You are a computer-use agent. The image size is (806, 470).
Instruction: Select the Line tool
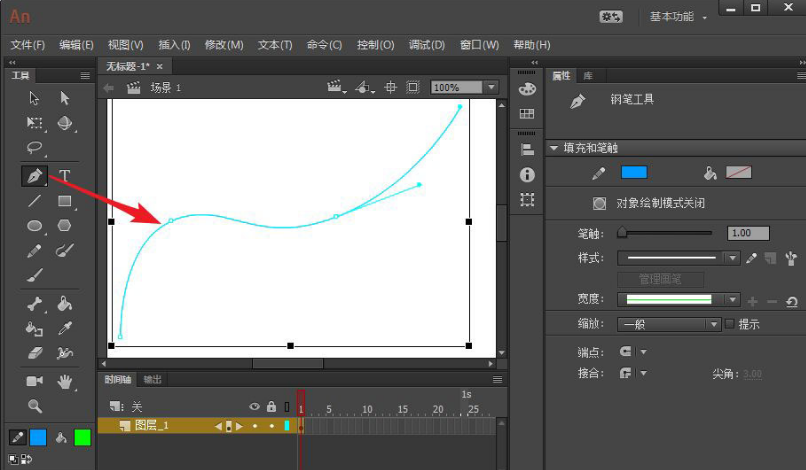point(34,201)
